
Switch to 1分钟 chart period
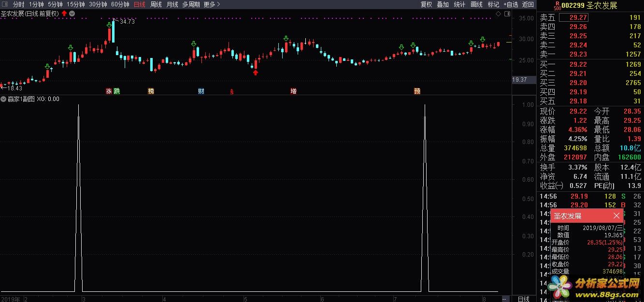point(36,4)
